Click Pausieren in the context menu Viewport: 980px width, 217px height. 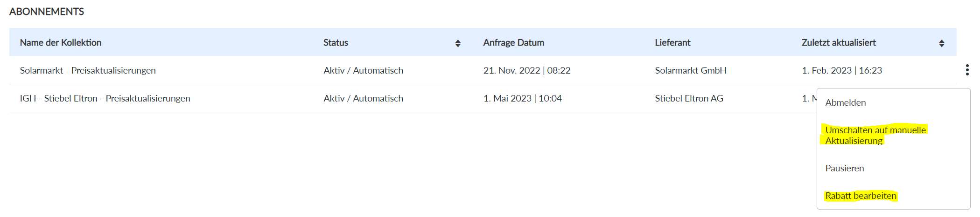844,168
